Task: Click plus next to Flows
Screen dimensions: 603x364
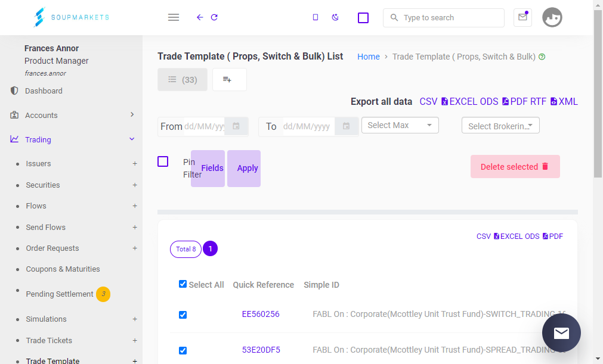Action: (x=135, y=206)
